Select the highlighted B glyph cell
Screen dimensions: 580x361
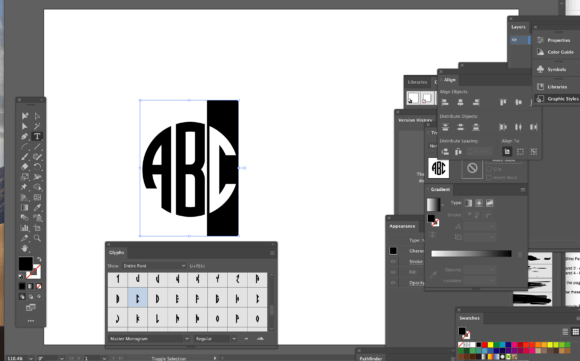pyautogui.click(x=138, y=298)
